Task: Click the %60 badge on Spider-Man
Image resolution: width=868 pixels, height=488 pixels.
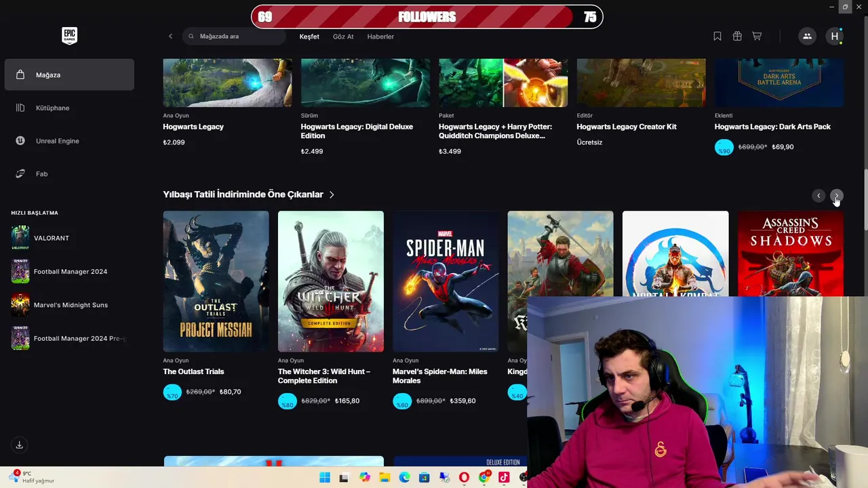Action: click(x=402, y=401)
